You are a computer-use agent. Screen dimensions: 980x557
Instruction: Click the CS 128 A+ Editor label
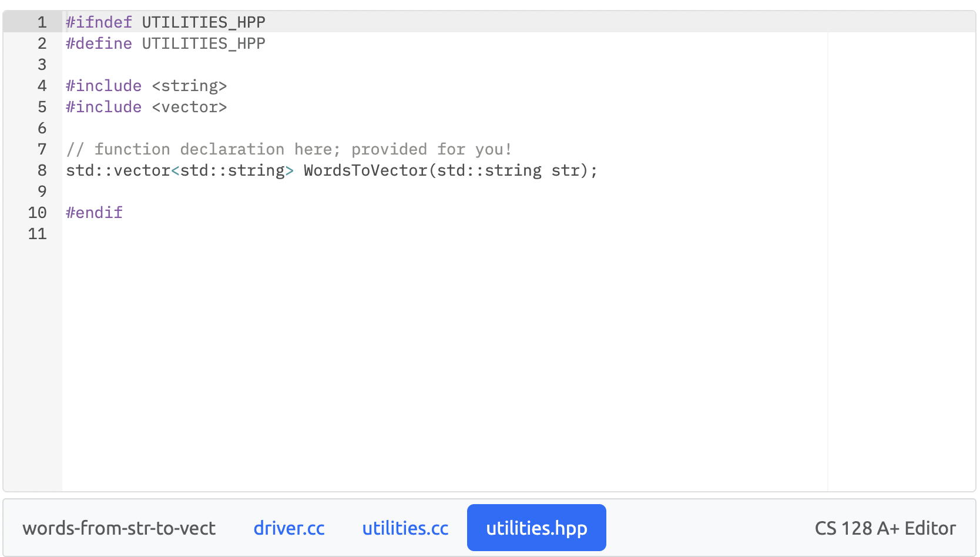point(885,528)
